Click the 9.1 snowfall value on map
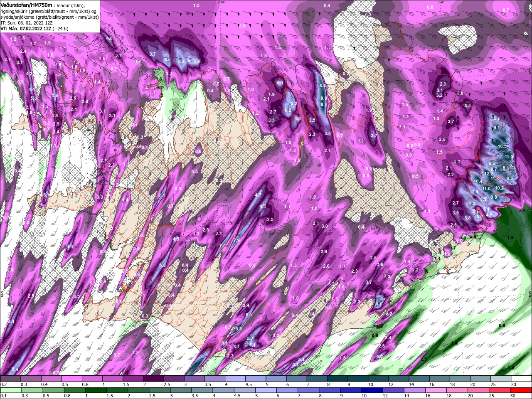Viewport: 532px width, 399px height. click(x=497, y=128)
